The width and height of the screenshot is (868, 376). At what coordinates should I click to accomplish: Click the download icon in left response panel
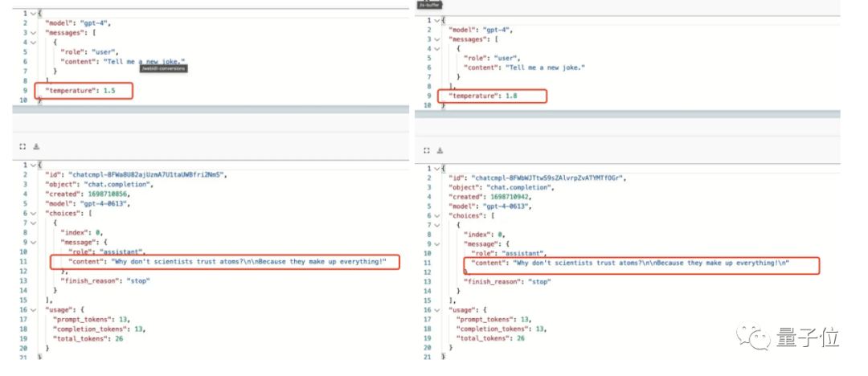36,146
